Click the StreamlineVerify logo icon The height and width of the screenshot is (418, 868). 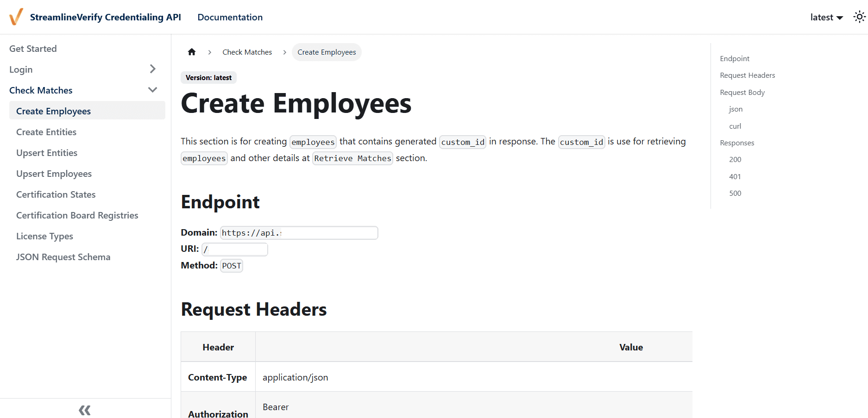tap(16, 17)
